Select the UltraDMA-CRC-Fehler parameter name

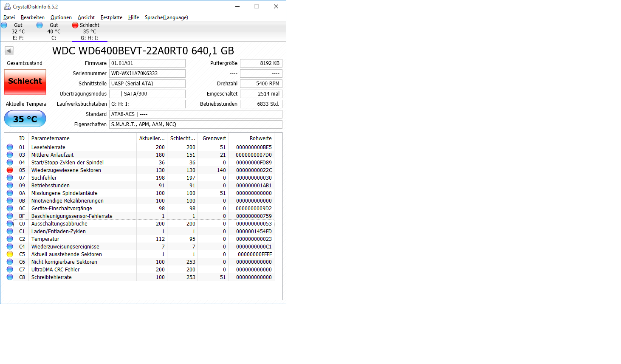[56, 270]
